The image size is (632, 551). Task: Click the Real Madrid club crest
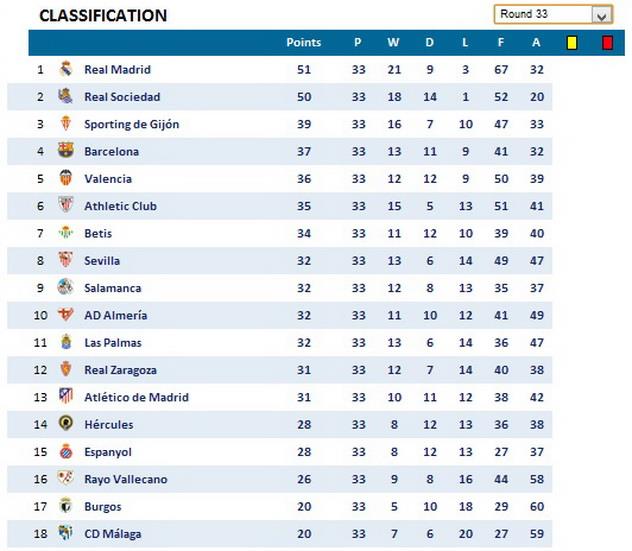pos(66,70)
